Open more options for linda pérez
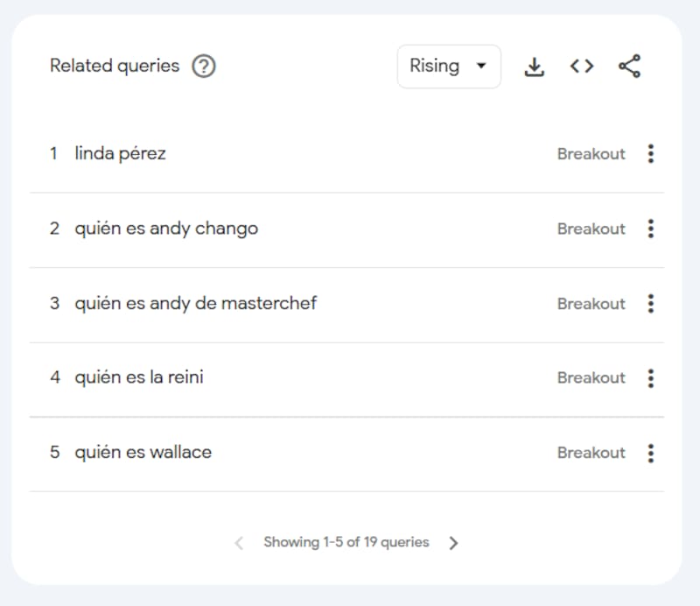700x606 pixels. point(650,154)
